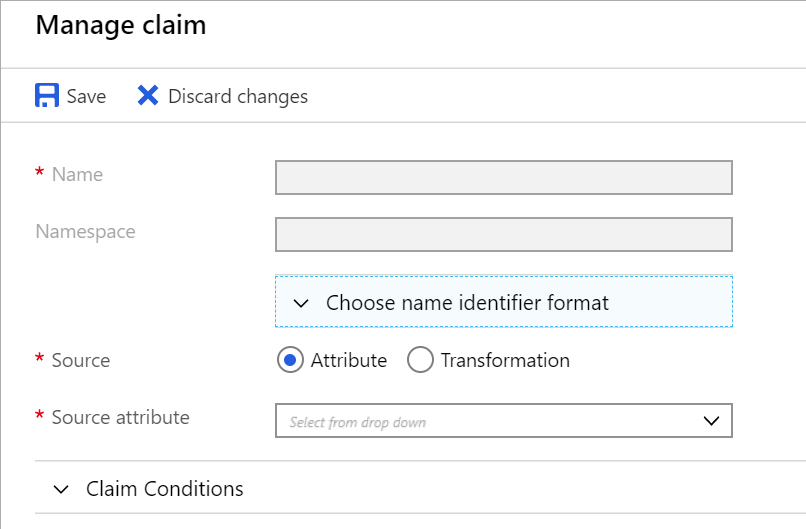This screenshot has height=529, width=806.
Task: Click chevron beside Choose name identifier format
Action: 301,303
